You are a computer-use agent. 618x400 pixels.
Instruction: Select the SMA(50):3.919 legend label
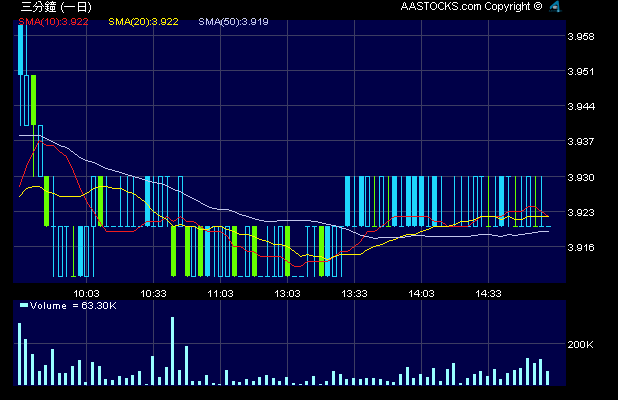tap(233, 22)
